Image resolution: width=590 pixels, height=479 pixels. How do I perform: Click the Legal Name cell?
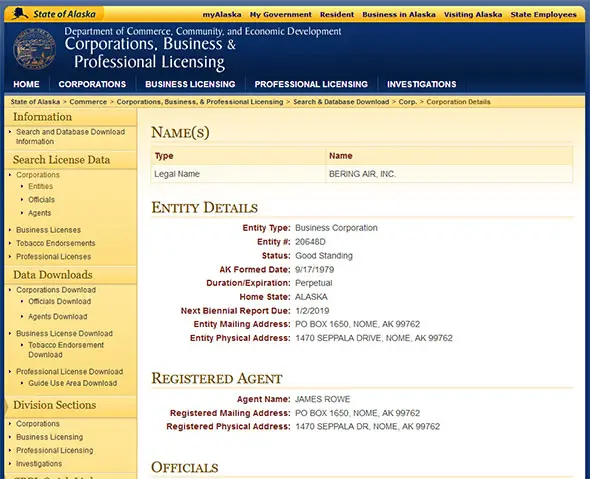pyautogui.click(x=177, y=174)
